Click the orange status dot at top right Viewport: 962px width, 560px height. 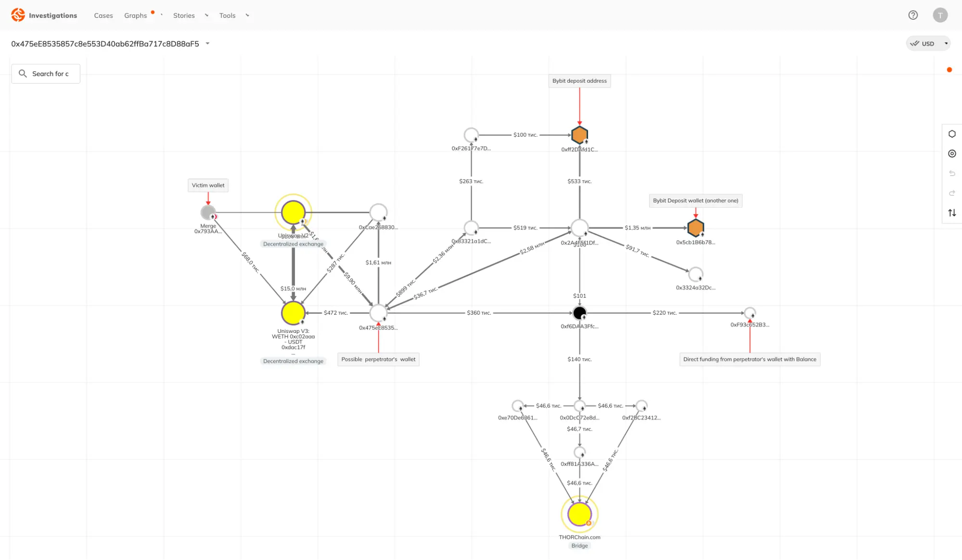click(949, 70)
